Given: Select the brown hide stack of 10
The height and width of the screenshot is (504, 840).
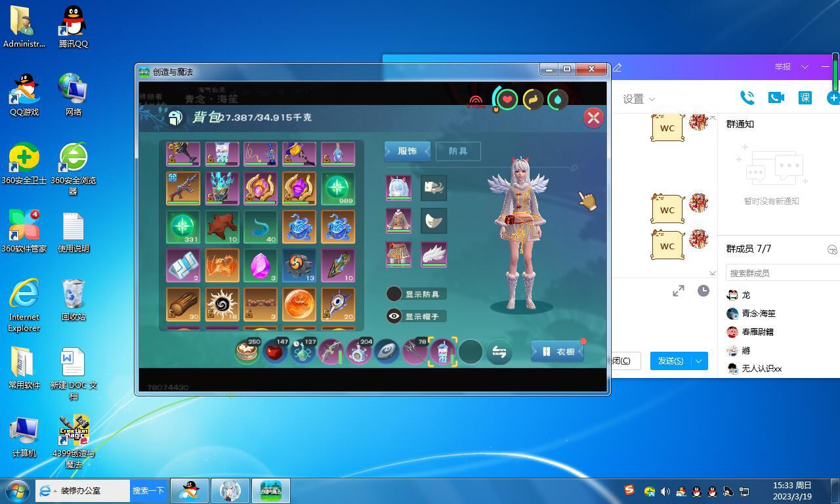Looking at the screenshot, I should 222,227.
